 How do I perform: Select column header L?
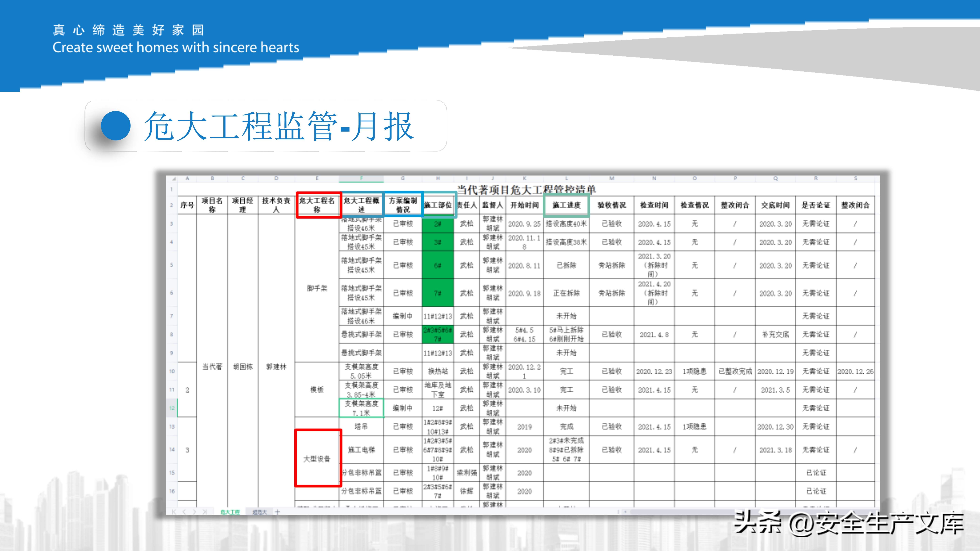[566, 178]
